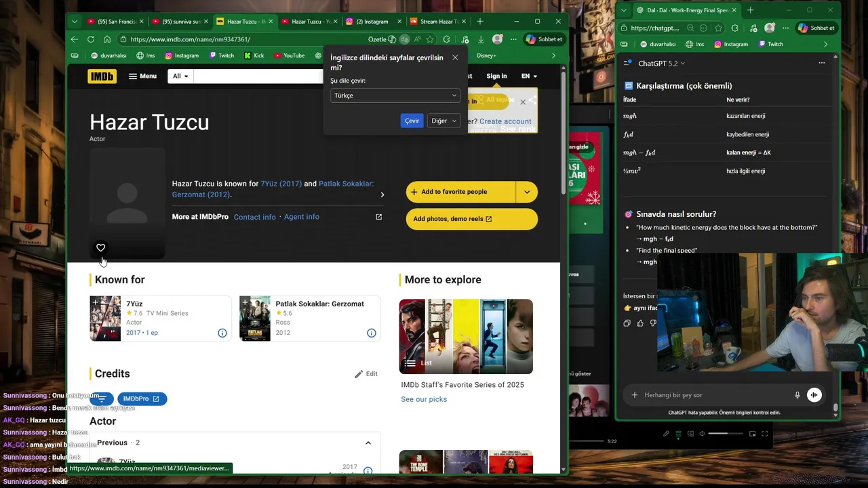Screen dimensions: 868x488
Task: Open the Patlak Sokaklar: Gerzomat title
Action: coord(319,304)
